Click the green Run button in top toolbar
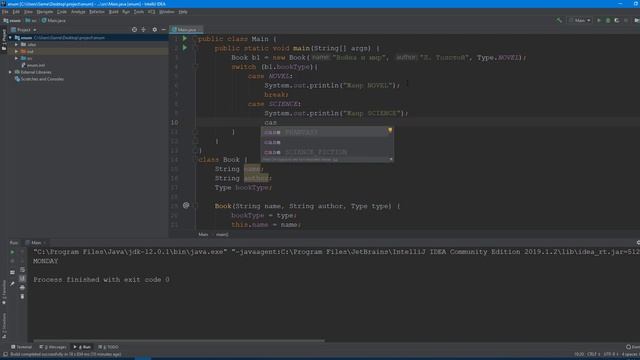The image size is (640, 360). pyautogui.click(x=599, y=20)
